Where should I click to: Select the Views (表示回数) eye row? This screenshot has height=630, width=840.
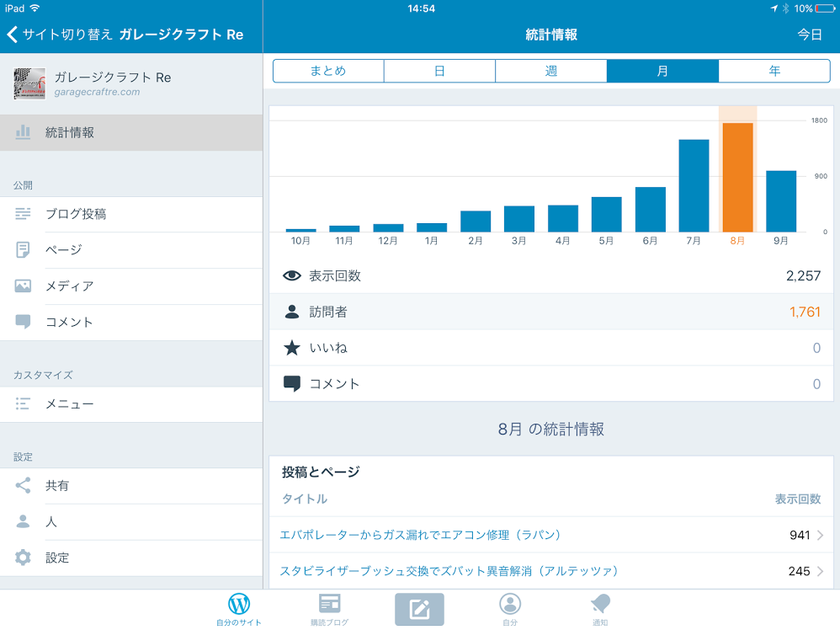pos(551,276)
